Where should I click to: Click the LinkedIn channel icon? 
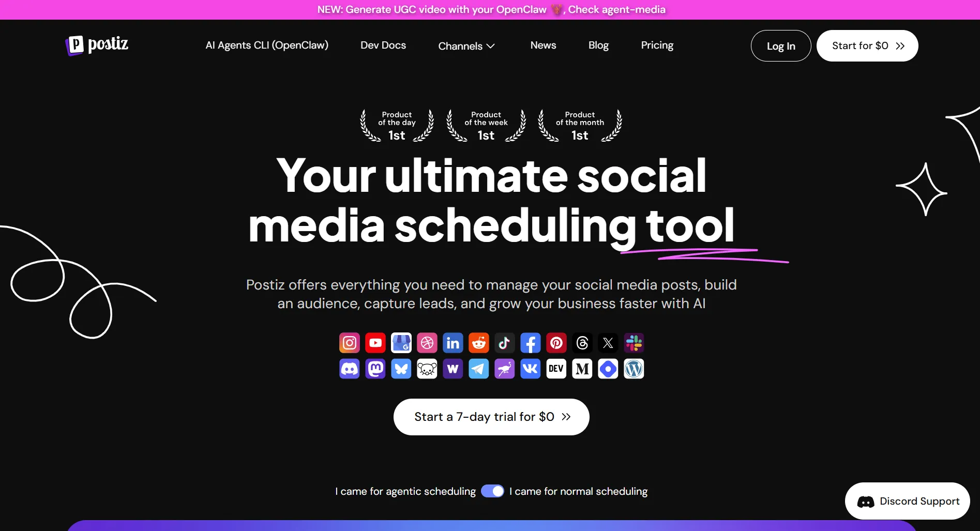pyautogui.click(x=453, y=343)
